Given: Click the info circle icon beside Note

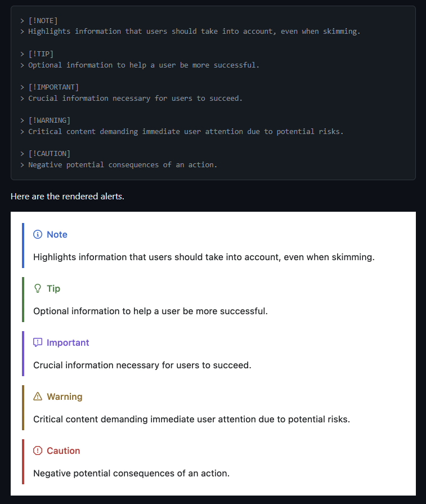Looking at the screenshot, I should 38,234.
